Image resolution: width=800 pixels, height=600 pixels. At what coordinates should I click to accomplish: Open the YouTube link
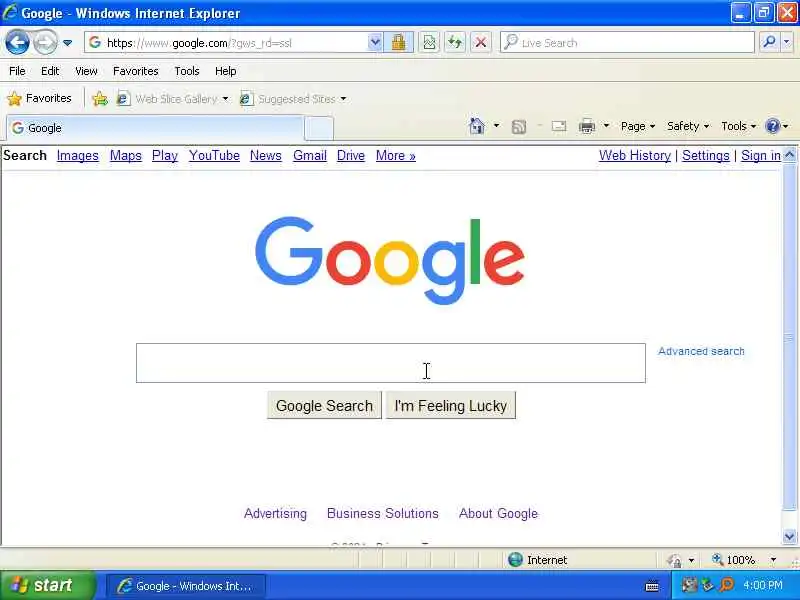coord(214,156)
